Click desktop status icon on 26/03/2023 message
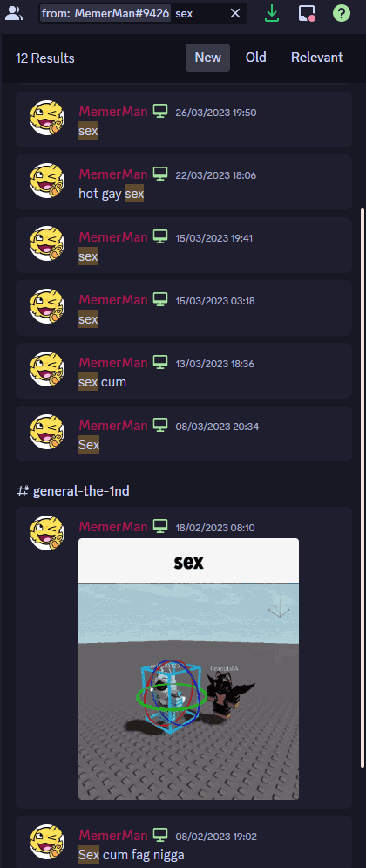366x868 pixels. 160,111
